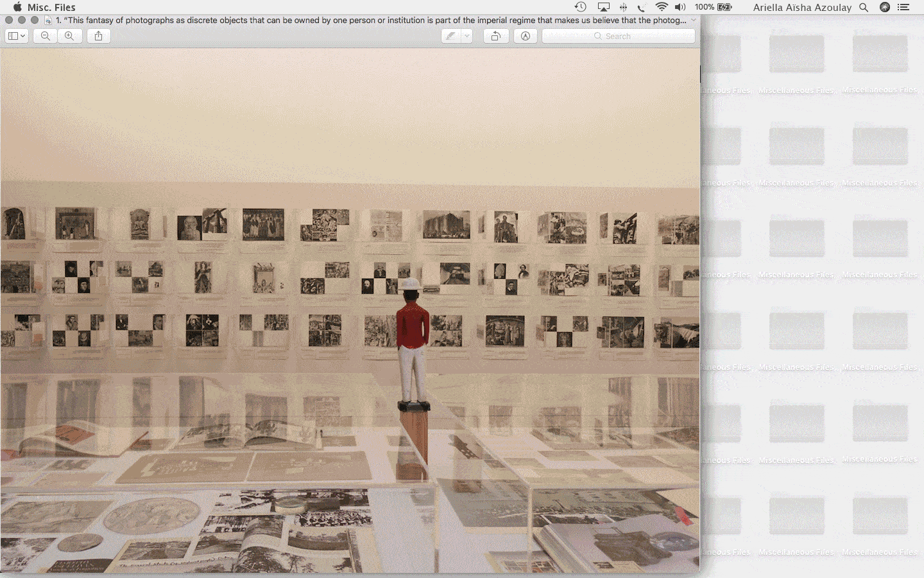Open the sidebar view menu button
Screen dimensions: 924x578
point(16,36)
